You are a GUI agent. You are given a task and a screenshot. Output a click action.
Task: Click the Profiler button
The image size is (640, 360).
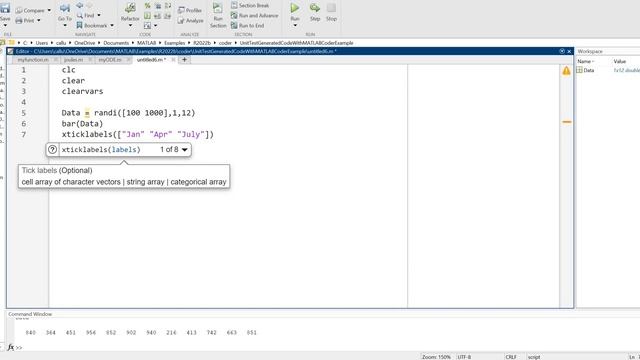(x=190, y=10)
